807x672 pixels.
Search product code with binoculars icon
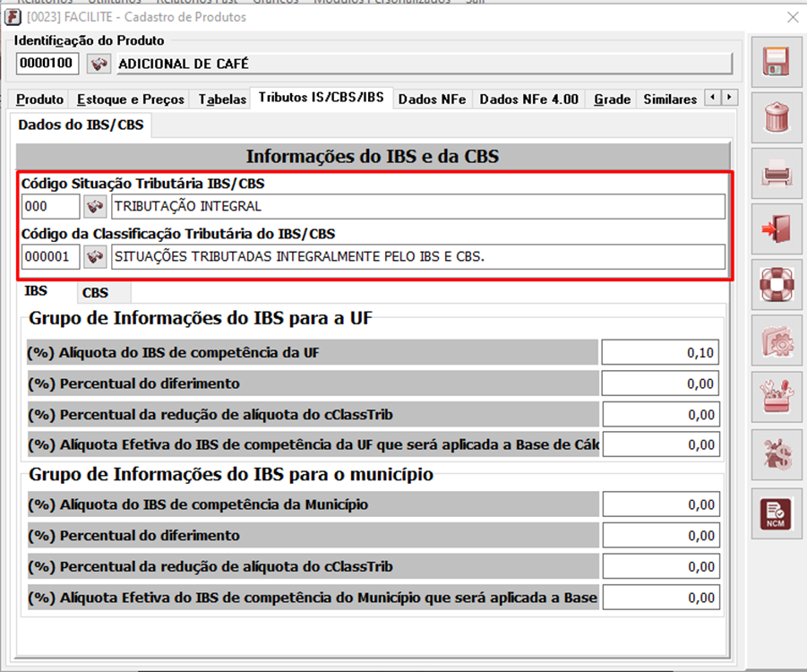click(x=99, y=64)
